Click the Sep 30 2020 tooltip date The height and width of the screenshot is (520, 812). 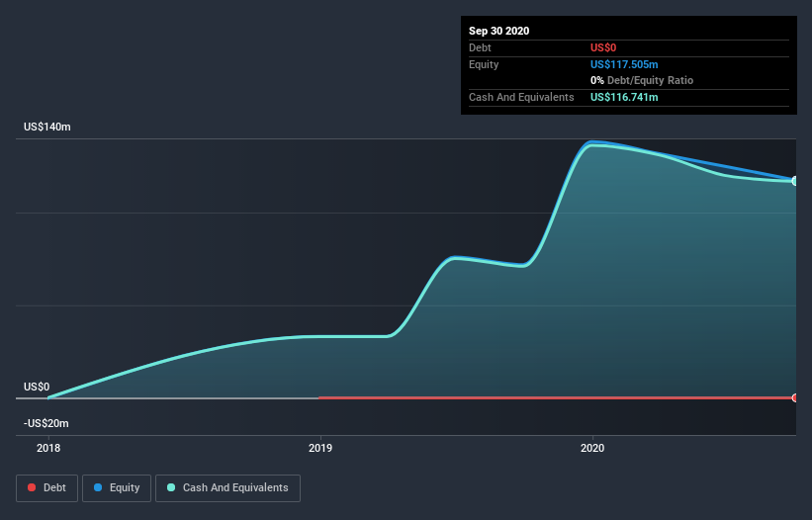pyautogui.click(x=499, y=31)
